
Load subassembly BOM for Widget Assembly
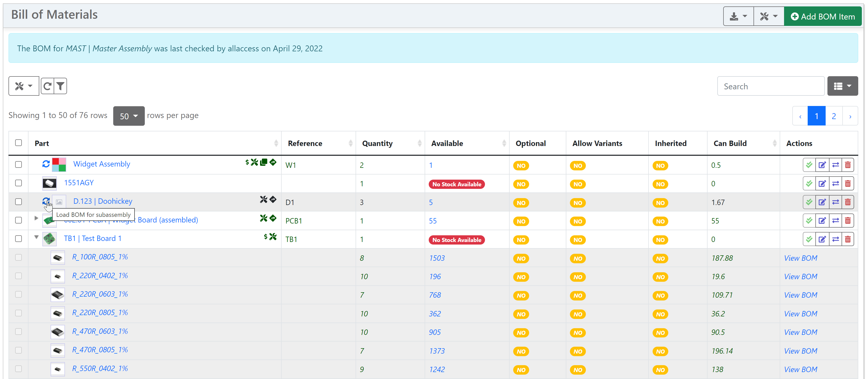[46, 164]
